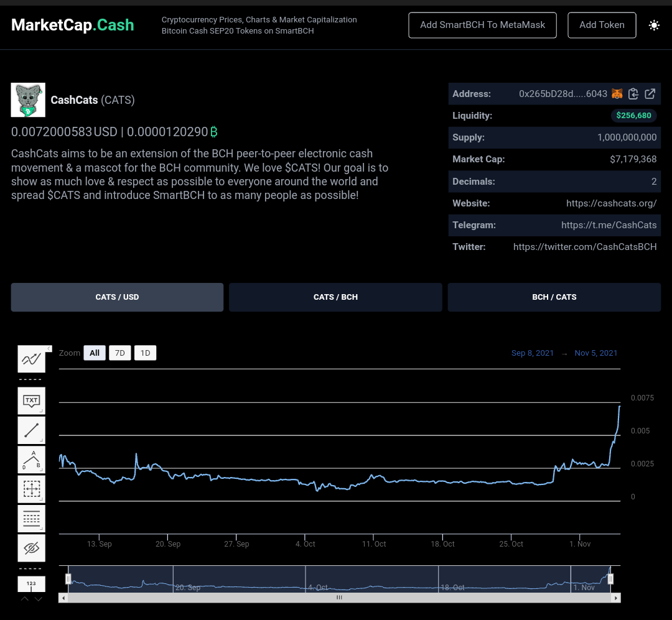The height and width of the screenshot is (620, 672).
Task: Click the MetaMask fox icon beside the address
Action: pyautogui.click(x=617, y=94)
